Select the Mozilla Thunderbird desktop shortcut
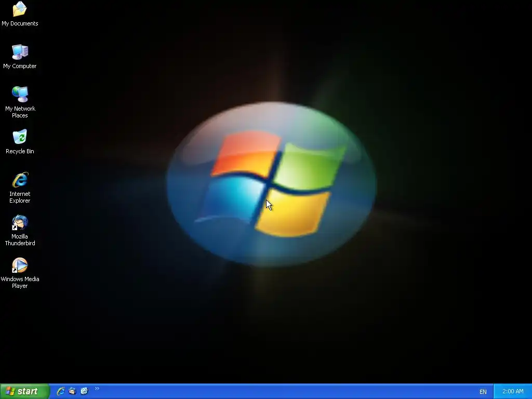Screen dimensions: 532x399 click(x=20, y=230)
